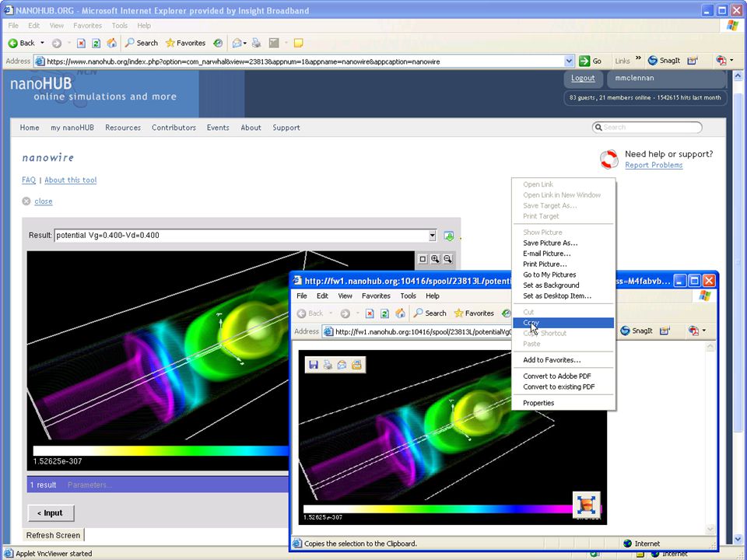Viewport: 747px width, 560px height.
Task: Open the Tools menu in the popup window
Action: [x=409, y=296]
